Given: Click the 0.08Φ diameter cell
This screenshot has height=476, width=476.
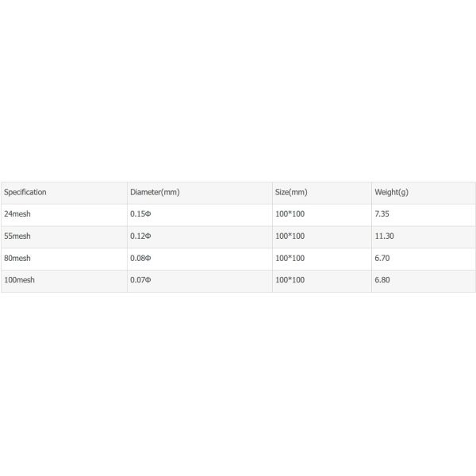Looking at the screenshot, I should point(140,259).
